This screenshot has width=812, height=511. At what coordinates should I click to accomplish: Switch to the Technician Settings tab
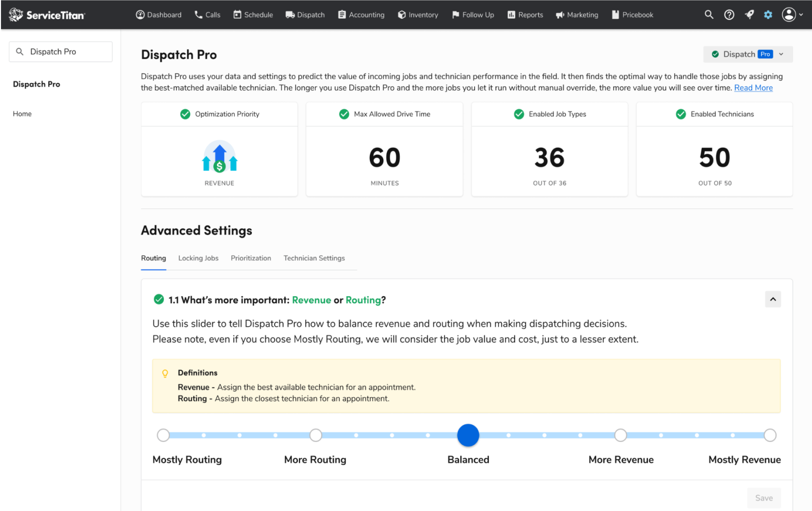[x=314, y=258]
